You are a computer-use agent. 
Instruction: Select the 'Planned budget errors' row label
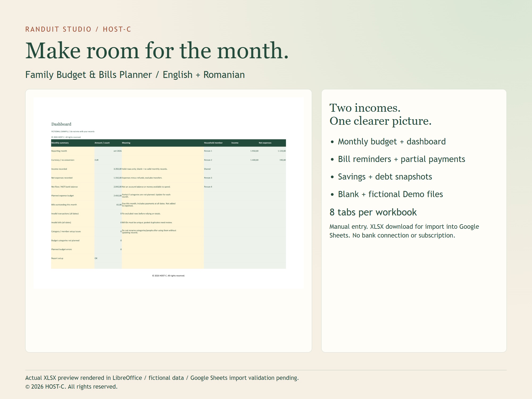(61, 250)
